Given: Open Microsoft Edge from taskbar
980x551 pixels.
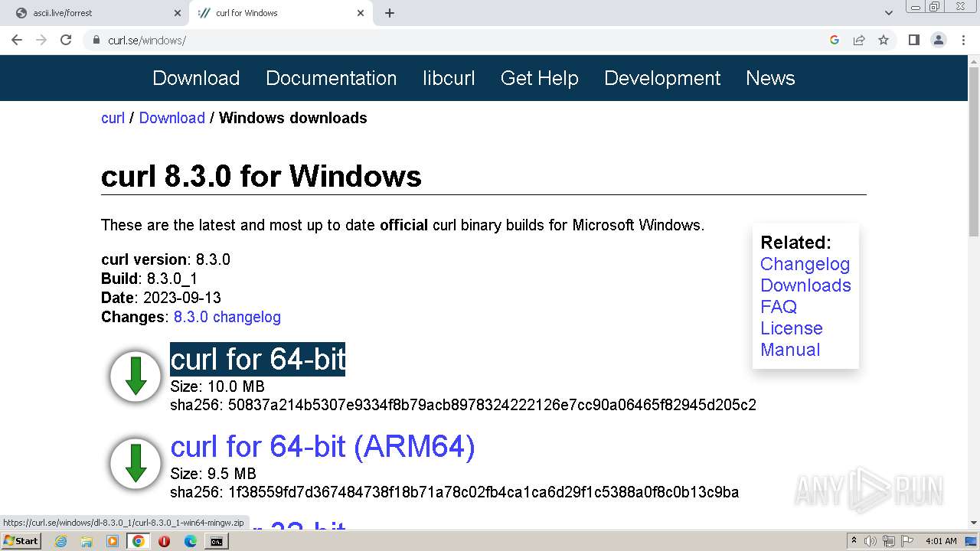Looking at the screenshot, I should 191,541.
